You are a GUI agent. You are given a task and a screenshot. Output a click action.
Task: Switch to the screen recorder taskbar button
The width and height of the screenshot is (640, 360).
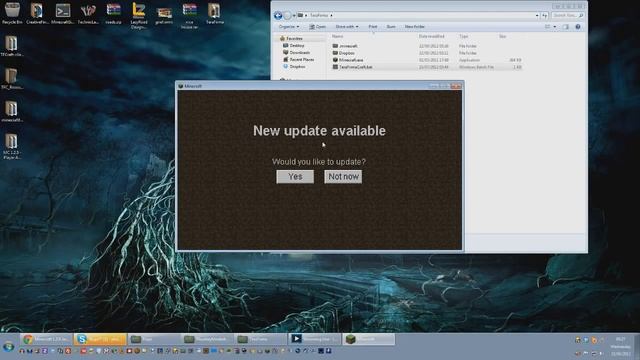pos(315,339)
